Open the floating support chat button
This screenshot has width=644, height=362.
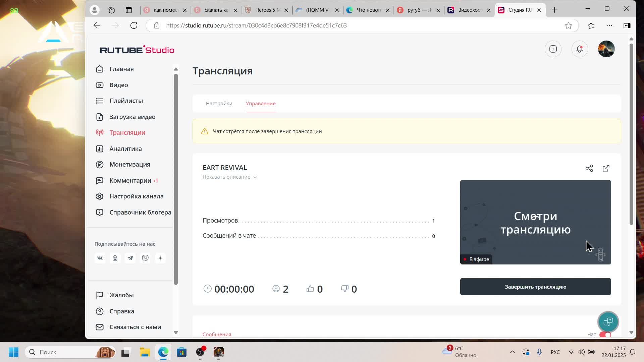[x=608, y=322]
